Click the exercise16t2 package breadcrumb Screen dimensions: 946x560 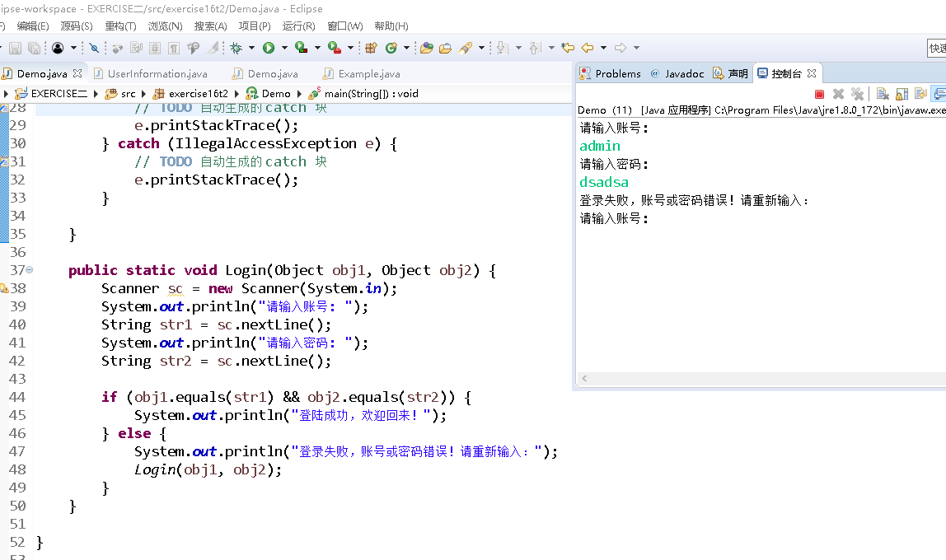point(190,93)
